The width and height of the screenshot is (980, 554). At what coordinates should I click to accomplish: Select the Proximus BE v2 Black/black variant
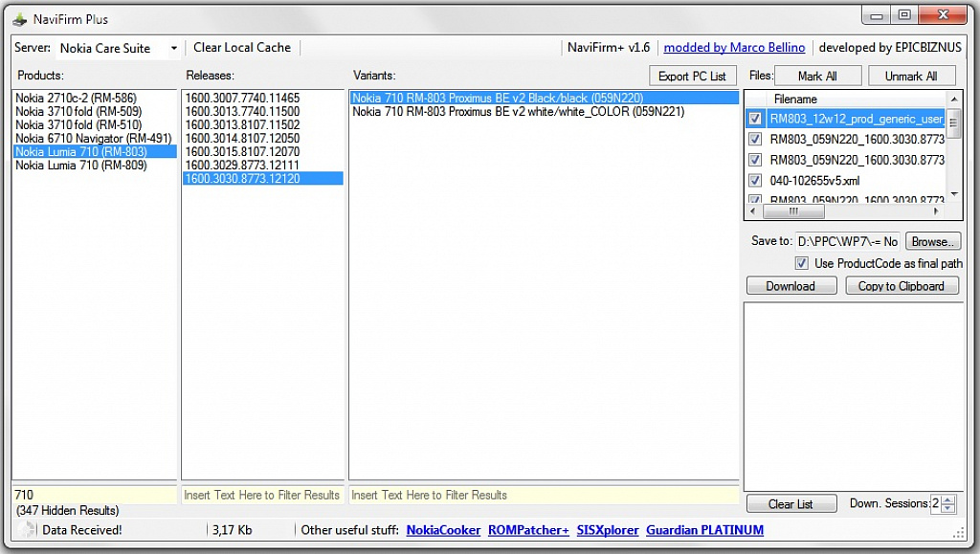pos(544,98)
